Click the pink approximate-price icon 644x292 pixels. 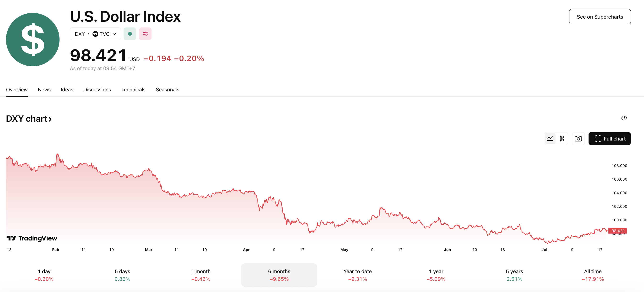click(145, 34)
